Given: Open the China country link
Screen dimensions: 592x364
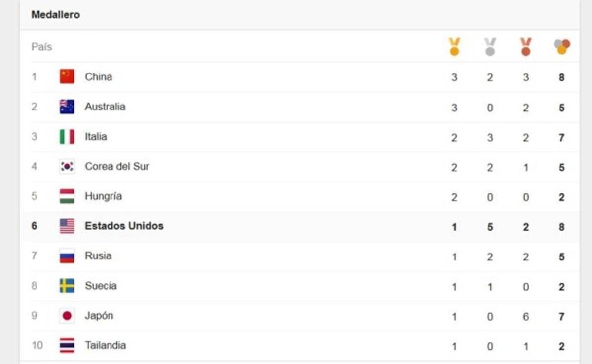Looking at the screenshot, I should point(98,76).
